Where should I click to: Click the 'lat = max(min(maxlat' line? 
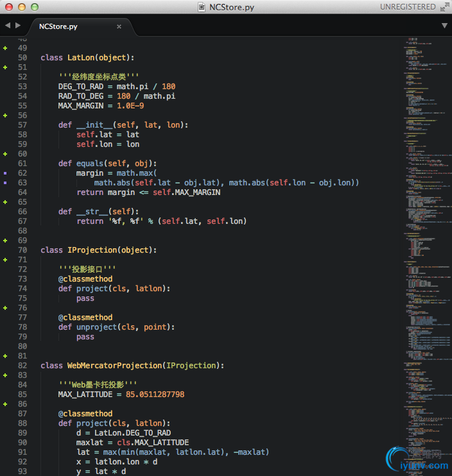click(173, 452)
